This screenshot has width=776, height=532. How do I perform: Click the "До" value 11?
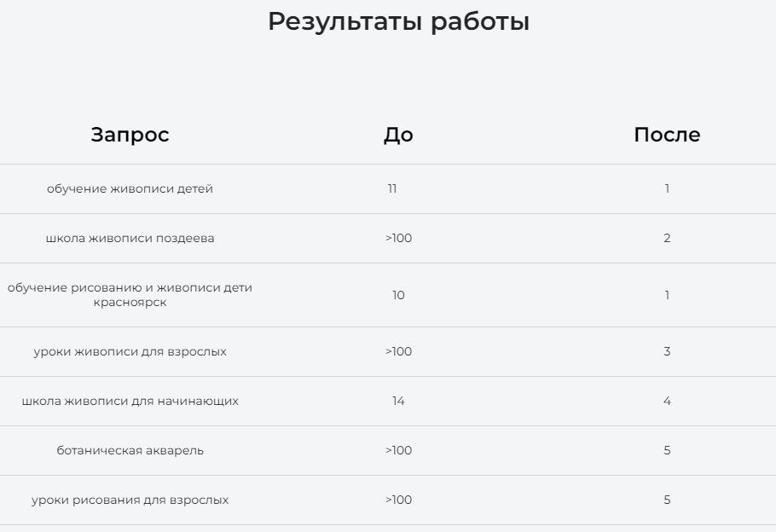(392, 189)
